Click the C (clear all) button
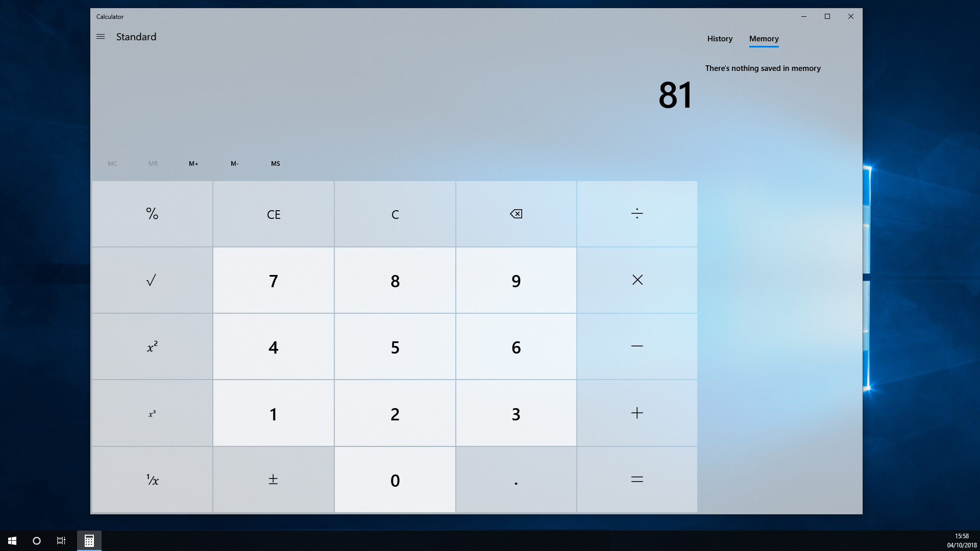 [x=395, y=213]
